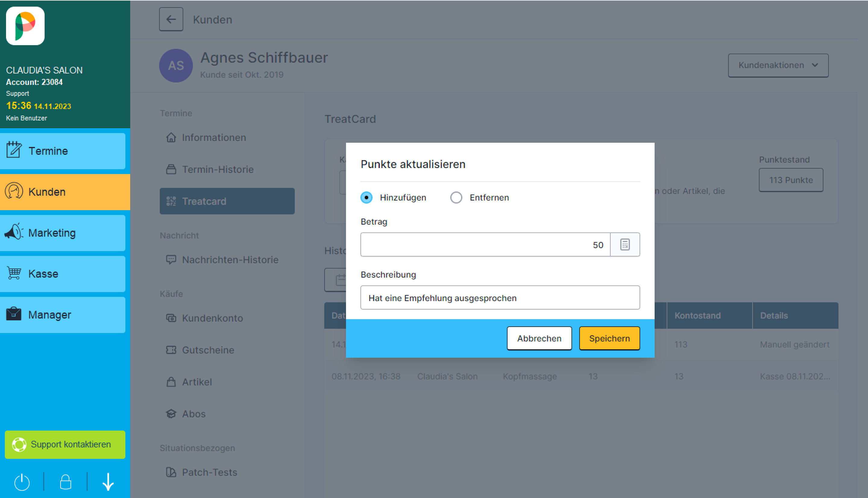Click the 08.11.2023, 16:38 date cell
Screen dimensions: 868x498
tap(366, 376)
